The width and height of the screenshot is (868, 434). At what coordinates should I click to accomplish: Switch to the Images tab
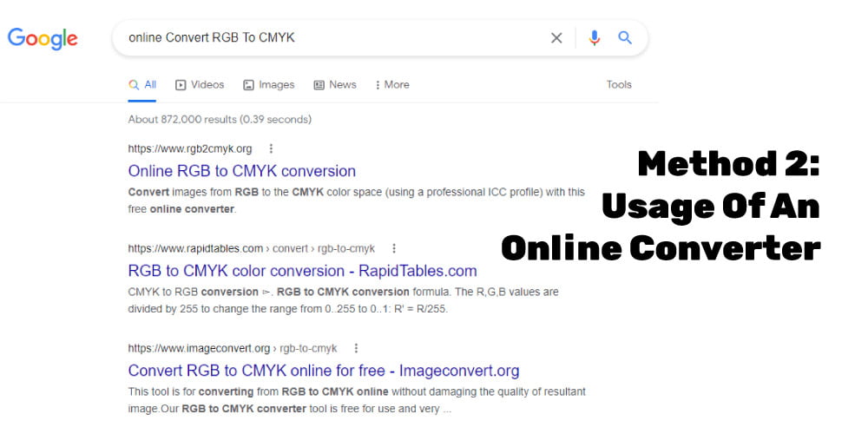(268, 85)
